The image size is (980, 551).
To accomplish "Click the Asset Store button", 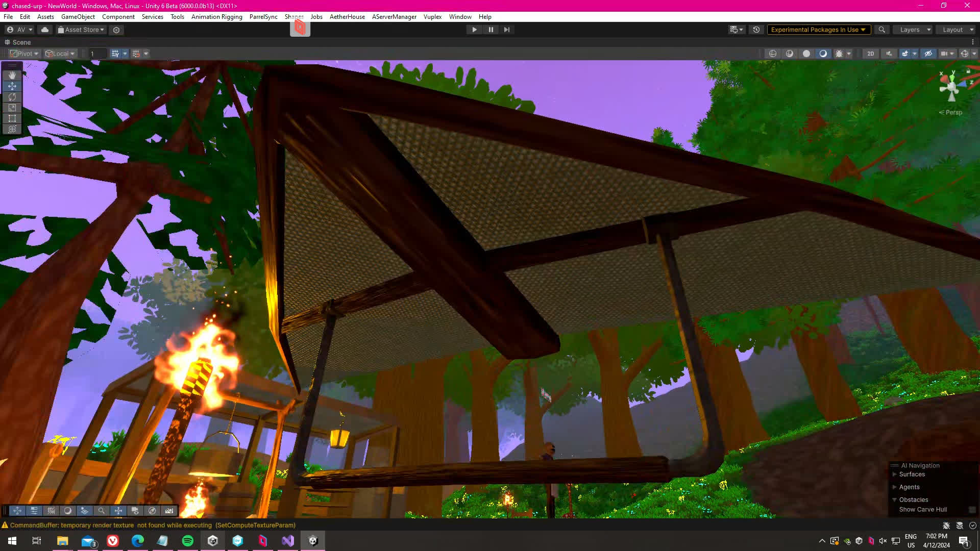I will point(81,30).
